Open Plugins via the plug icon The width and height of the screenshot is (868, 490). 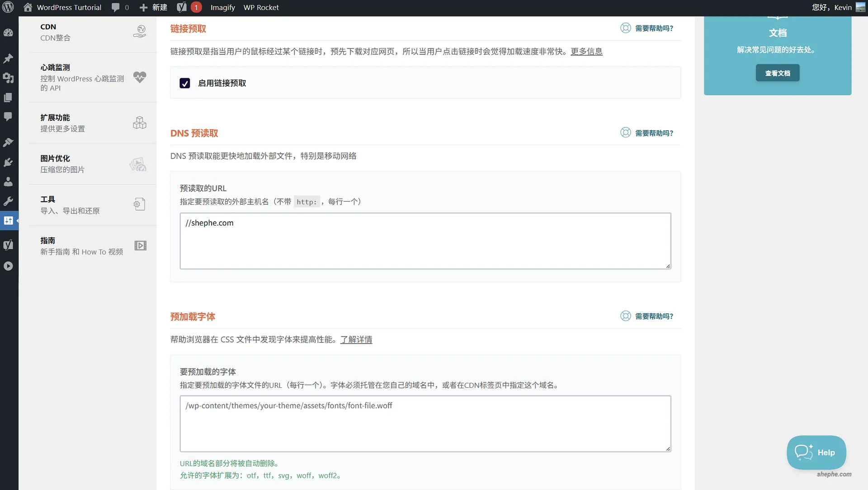(x=8, y=162)
